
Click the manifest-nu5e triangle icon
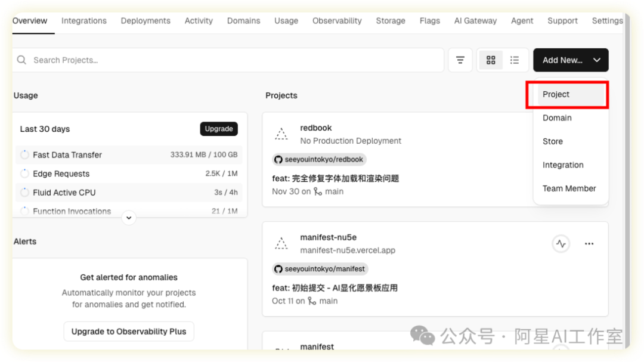click(x=281, y=244)
